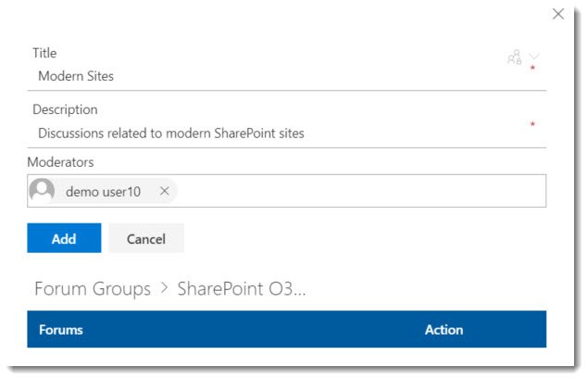
Task: Click the Moderators field label
Action: click(x=60, y=161)
